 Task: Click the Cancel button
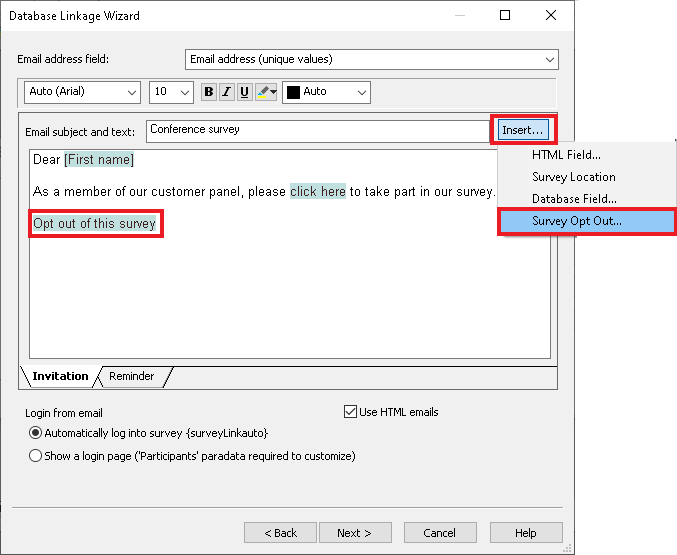pyautogui.click(x=440, y=533)
